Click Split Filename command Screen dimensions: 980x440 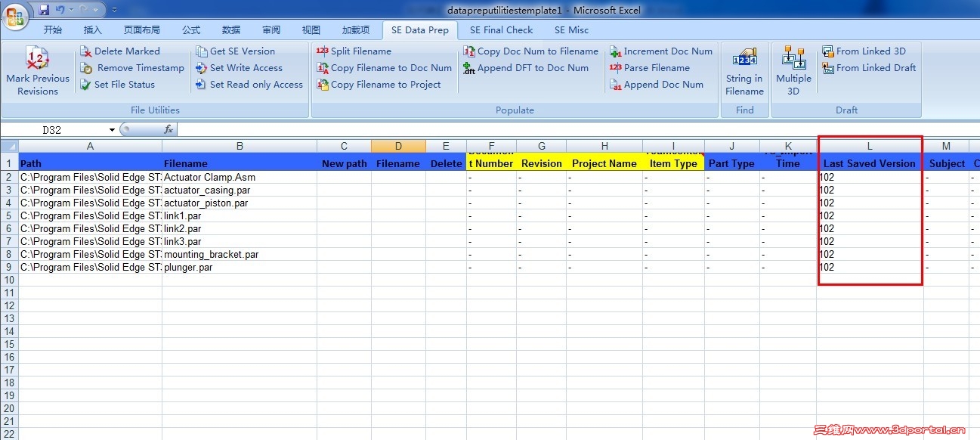click(x=354, y=51)
